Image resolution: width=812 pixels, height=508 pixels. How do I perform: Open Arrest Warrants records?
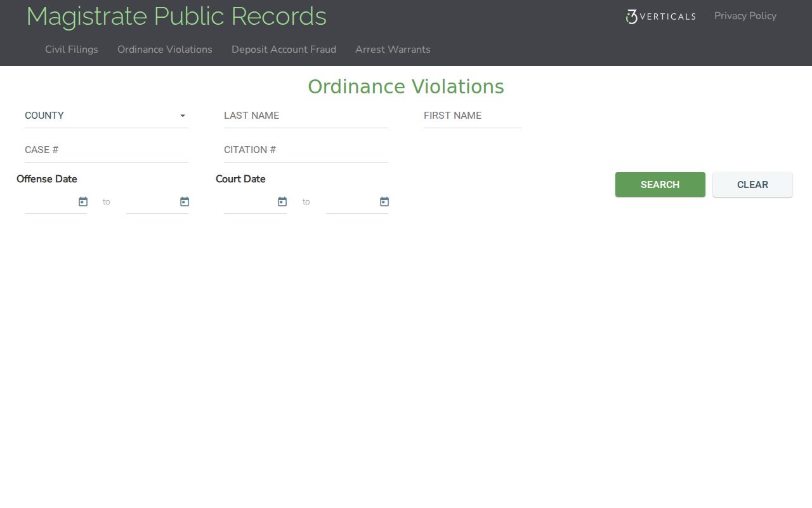(x=393, y=50)
